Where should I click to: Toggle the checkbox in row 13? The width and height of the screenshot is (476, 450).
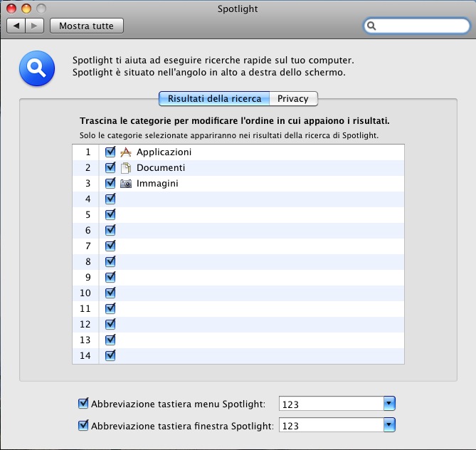(x=110, y=340)
